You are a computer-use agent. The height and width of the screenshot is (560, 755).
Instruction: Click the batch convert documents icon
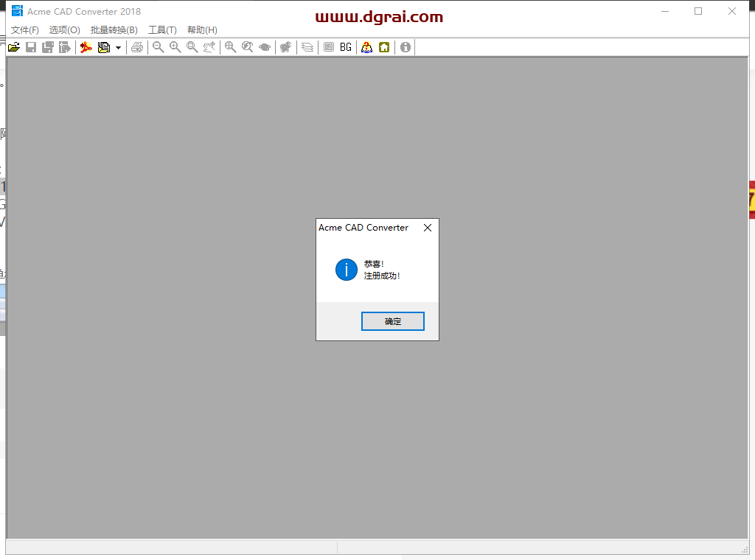[x=103, y=47]
